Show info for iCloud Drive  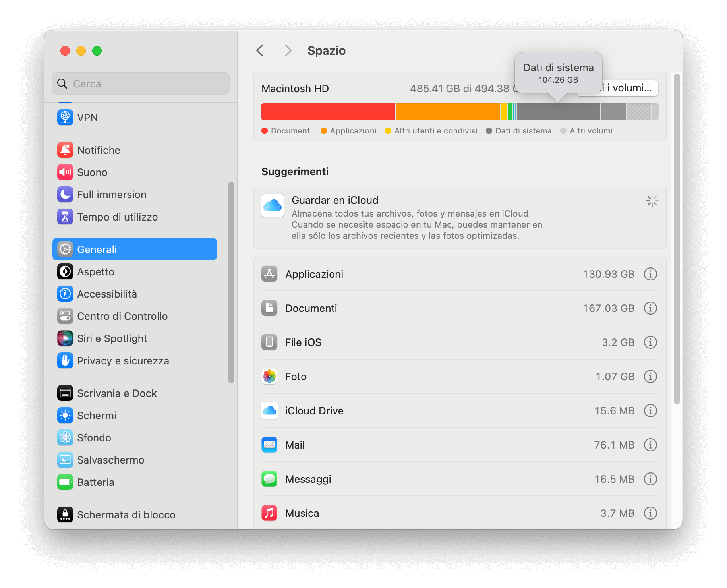point(650,410)
